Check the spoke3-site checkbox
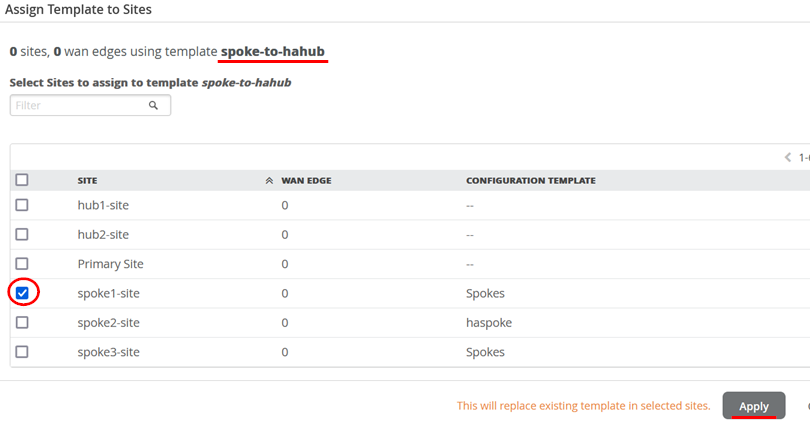 click(x=22, y=352)
